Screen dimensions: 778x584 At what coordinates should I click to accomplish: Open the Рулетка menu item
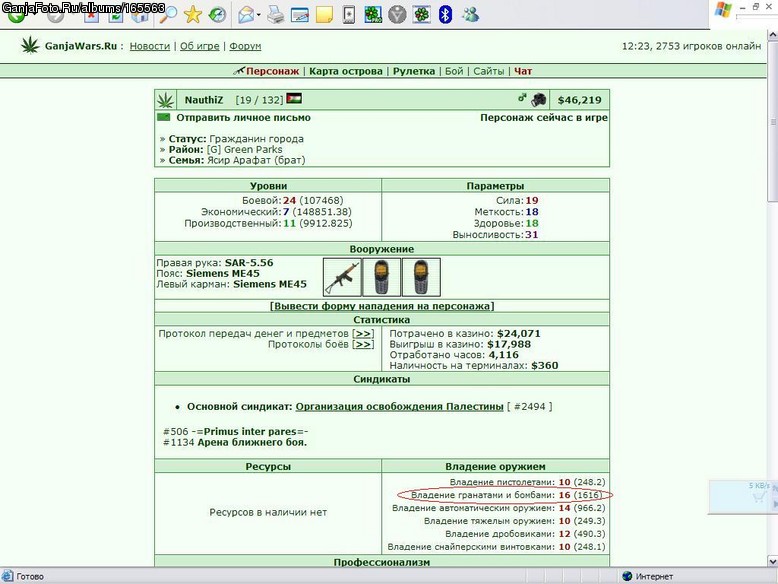click(414, 71)
